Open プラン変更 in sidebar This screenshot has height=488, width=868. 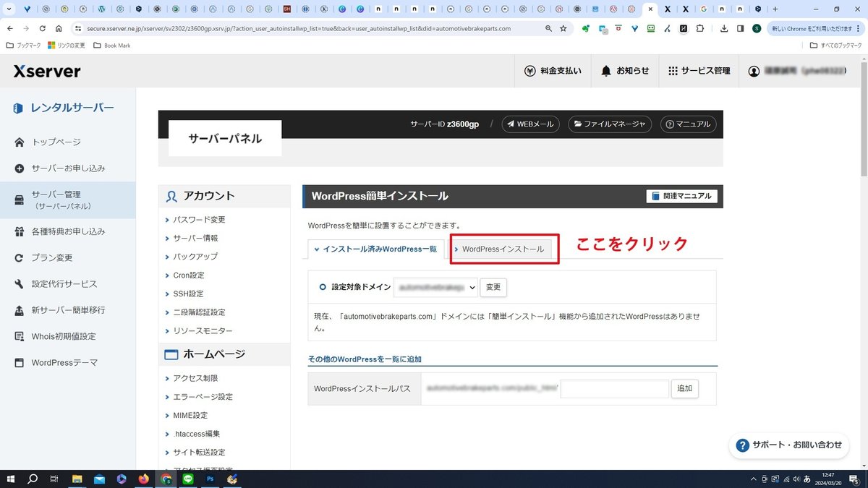(x=52, y=257)
